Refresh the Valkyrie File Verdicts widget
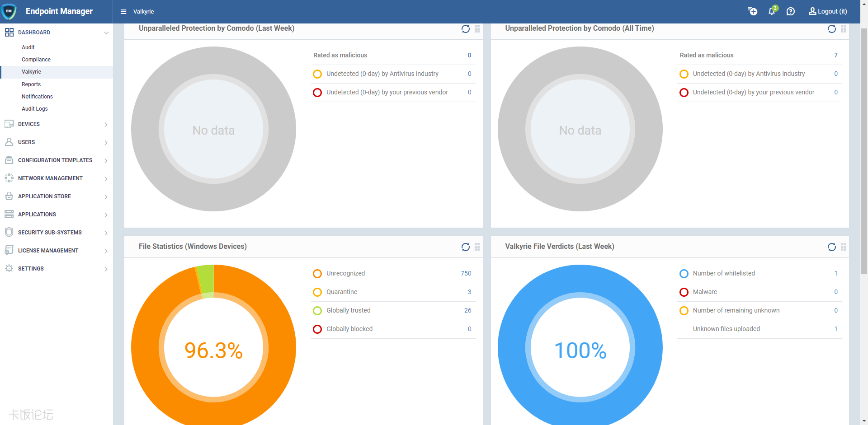 tap(832, 247)
